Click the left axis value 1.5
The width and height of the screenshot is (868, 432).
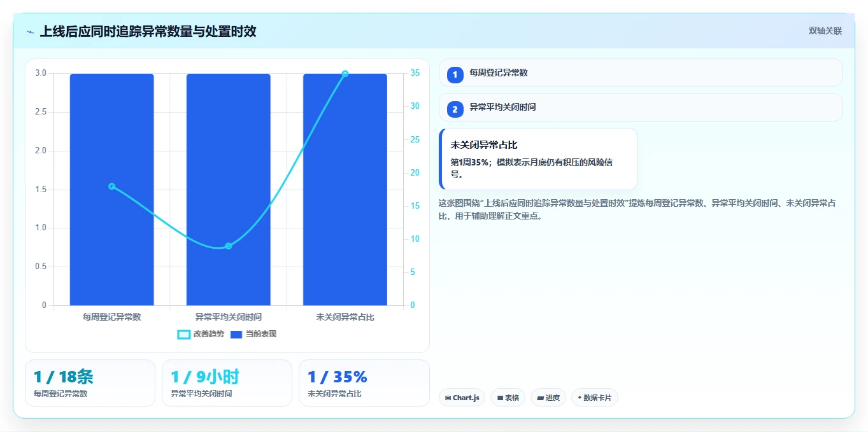[x=41, y=190]
